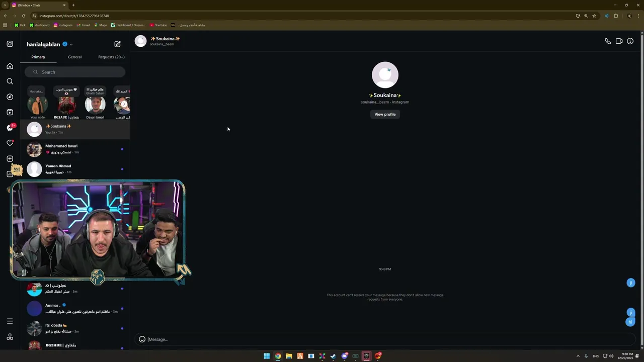This screenshot has width=644, height=362.
Task: Open conversation information icon
Action: (x=630, y=41)
